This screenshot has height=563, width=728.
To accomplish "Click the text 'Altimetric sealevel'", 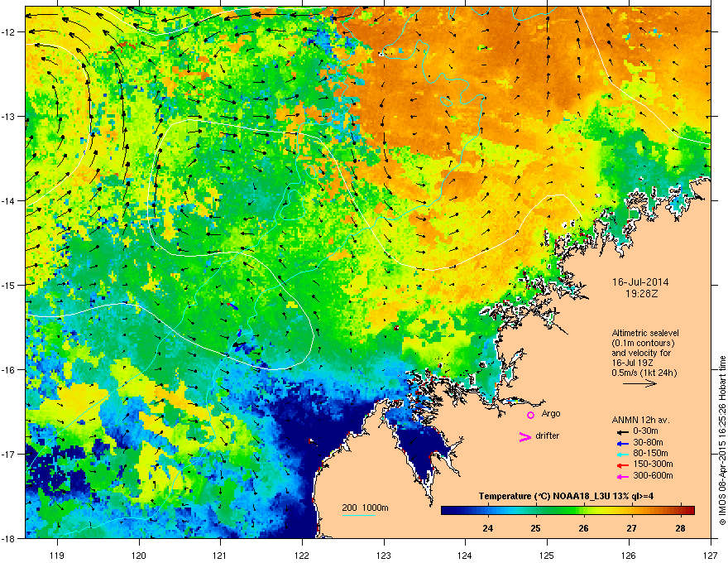I will click(645, 333).
